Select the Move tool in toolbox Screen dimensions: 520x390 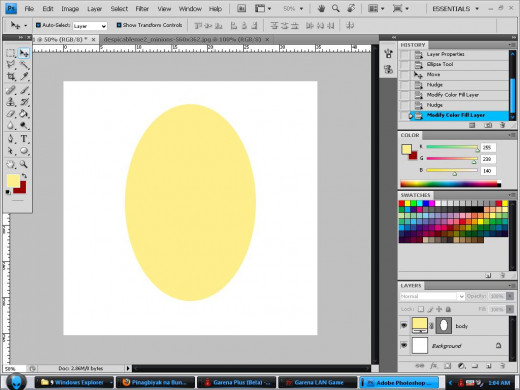click(x=24, y=53)
